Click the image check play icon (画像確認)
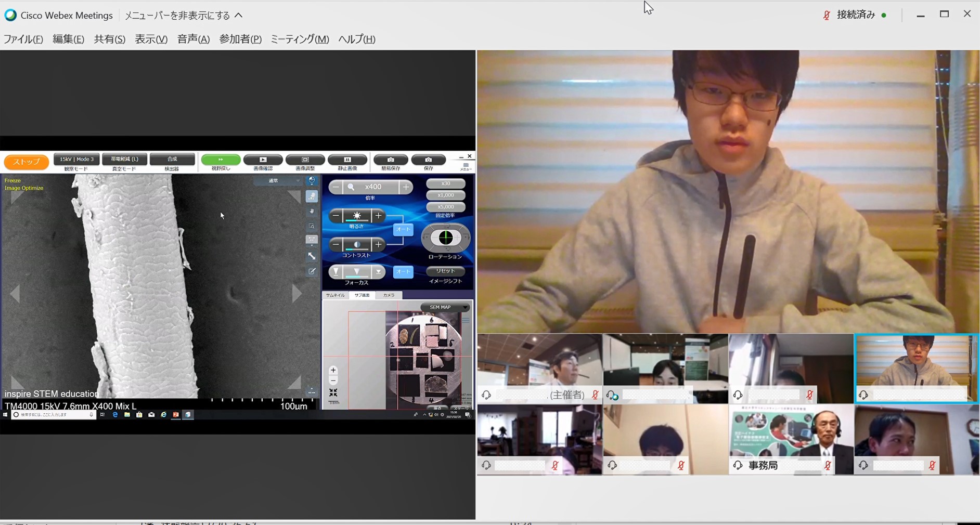980x525 pixels. (x=263, y=160)
